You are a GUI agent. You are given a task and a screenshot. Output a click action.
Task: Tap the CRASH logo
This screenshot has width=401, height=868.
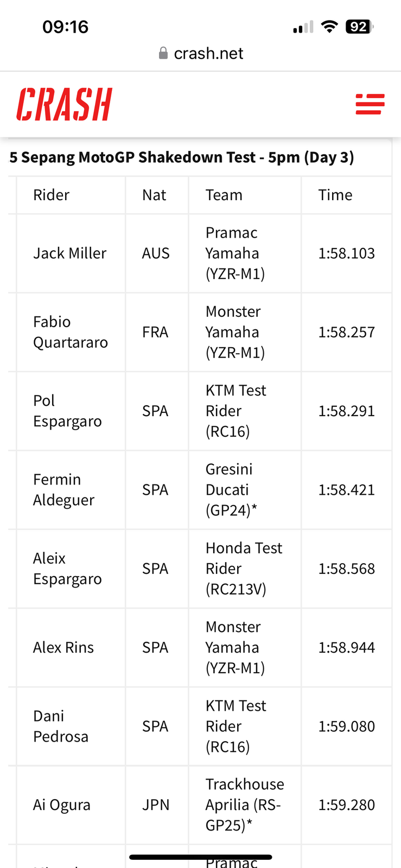64,104
